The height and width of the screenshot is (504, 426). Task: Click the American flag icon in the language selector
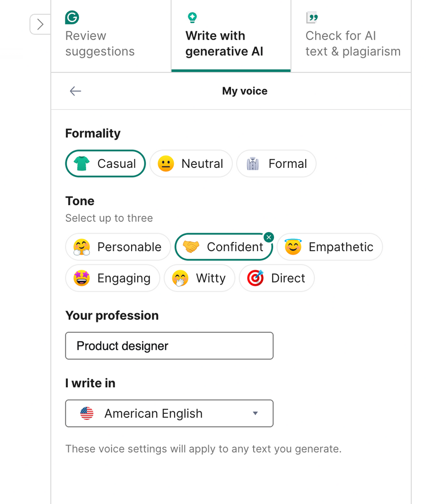tap(87, 413)
